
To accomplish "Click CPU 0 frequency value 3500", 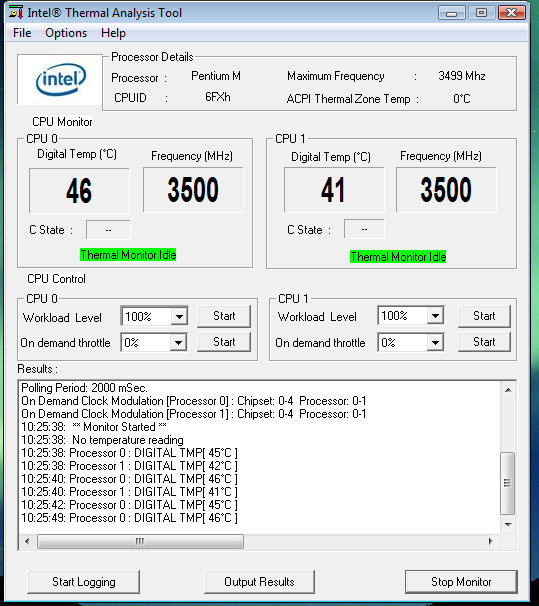I will pos(193,190).
